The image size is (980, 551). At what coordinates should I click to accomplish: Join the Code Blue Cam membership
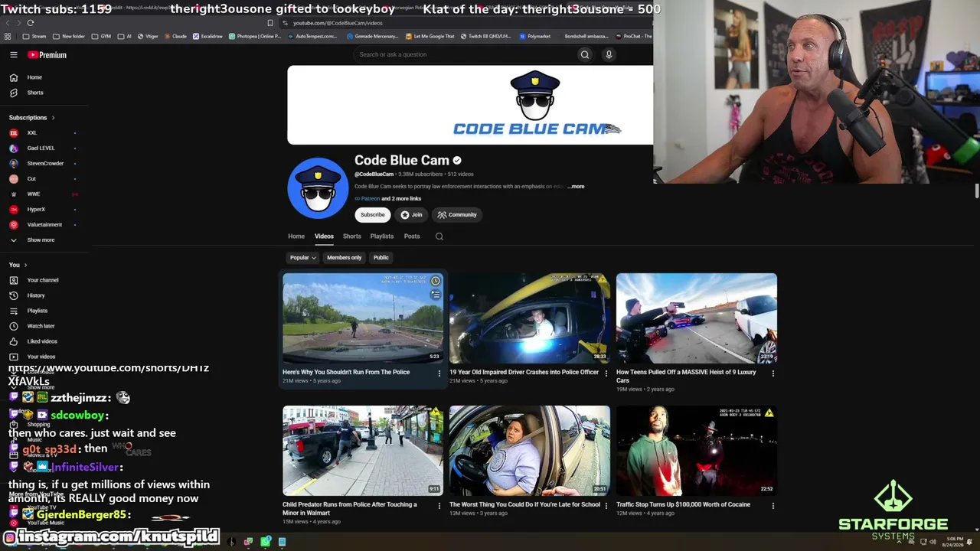[411, 215]
